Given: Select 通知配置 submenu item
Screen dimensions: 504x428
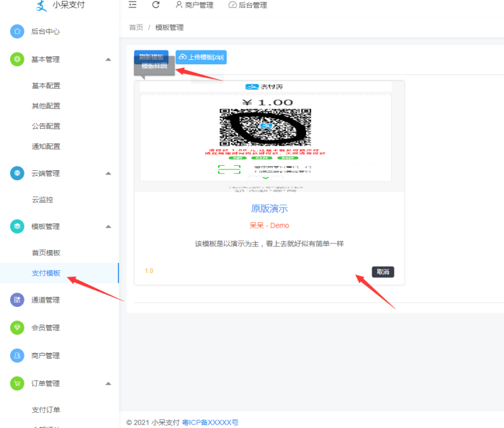Looking at the screenshot, I should click(x=46, y=147).
